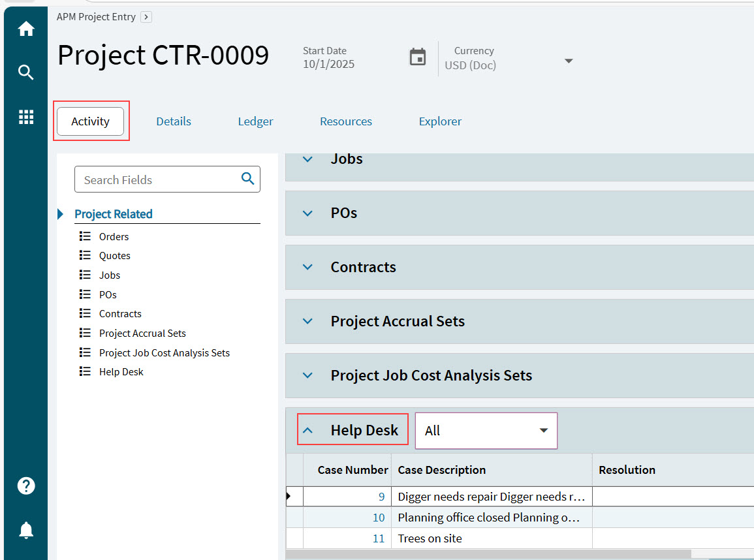Image resolution: width=754 pixels, height=560 pixels.
Task: Click list icon beside Project Job Cost Analysis Sets
Action: tap(85, 352)
